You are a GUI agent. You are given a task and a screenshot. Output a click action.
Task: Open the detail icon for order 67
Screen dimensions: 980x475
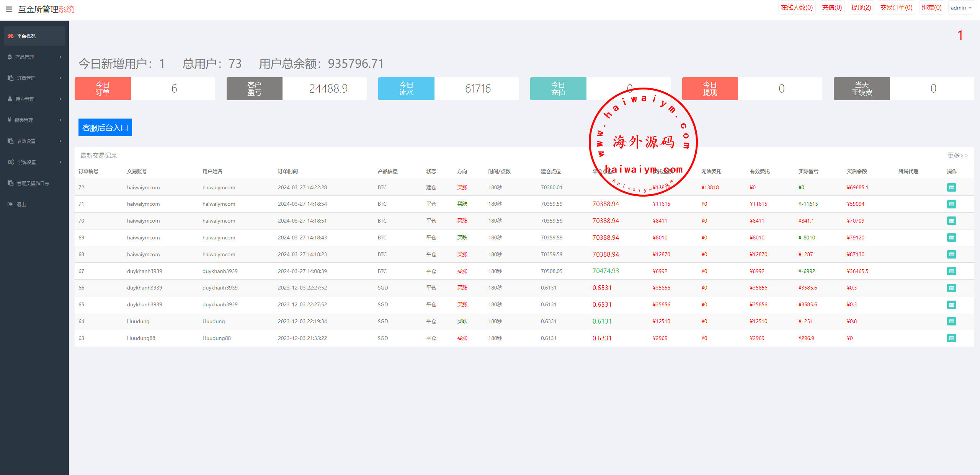point(951,271)
